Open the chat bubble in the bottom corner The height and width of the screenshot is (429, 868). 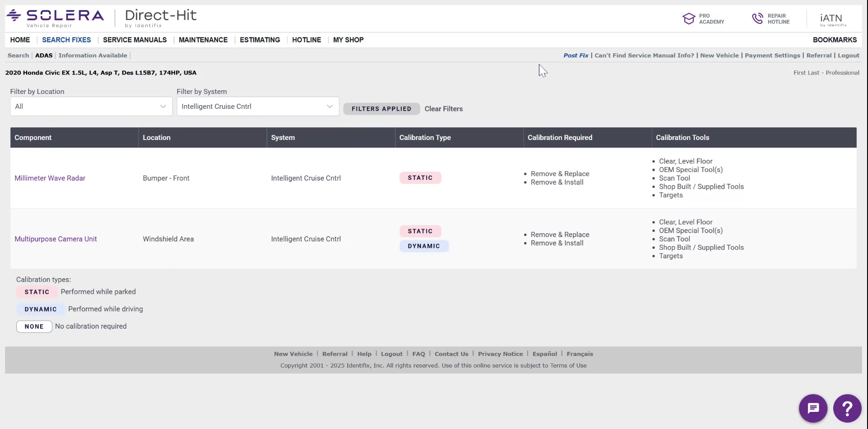pyautogui.click(x=812, y=408)
